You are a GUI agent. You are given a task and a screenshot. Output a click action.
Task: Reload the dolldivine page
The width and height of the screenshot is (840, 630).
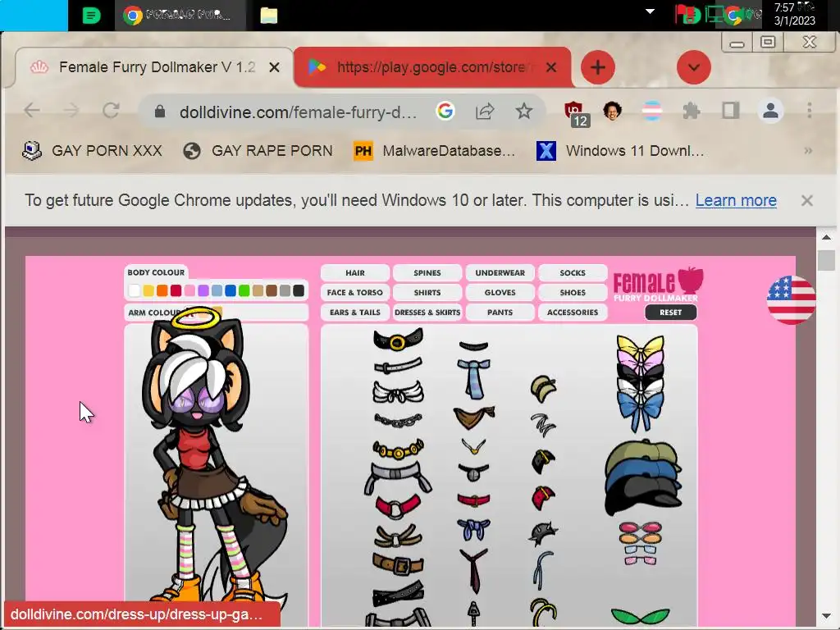(111, 111)
